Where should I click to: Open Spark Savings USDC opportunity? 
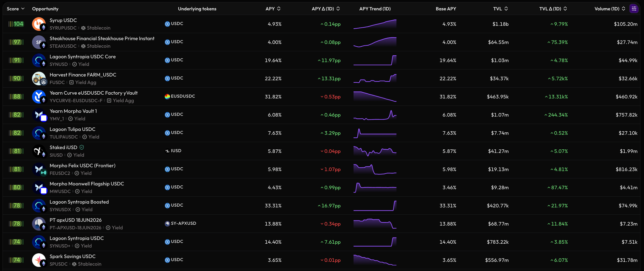point(72,257)
